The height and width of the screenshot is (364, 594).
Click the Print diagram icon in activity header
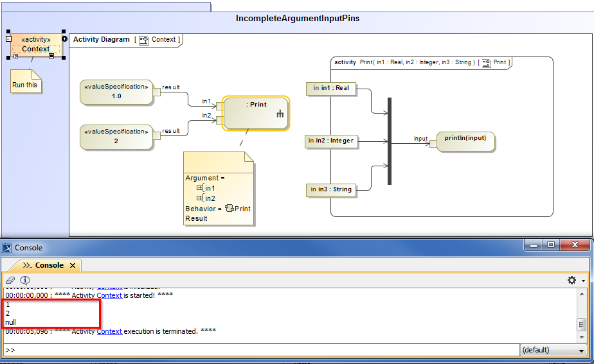coord(486,62)
